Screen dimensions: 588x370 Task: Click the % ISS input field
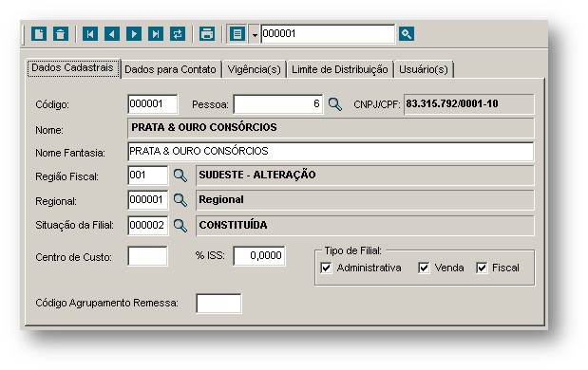(x=259, y=256)
